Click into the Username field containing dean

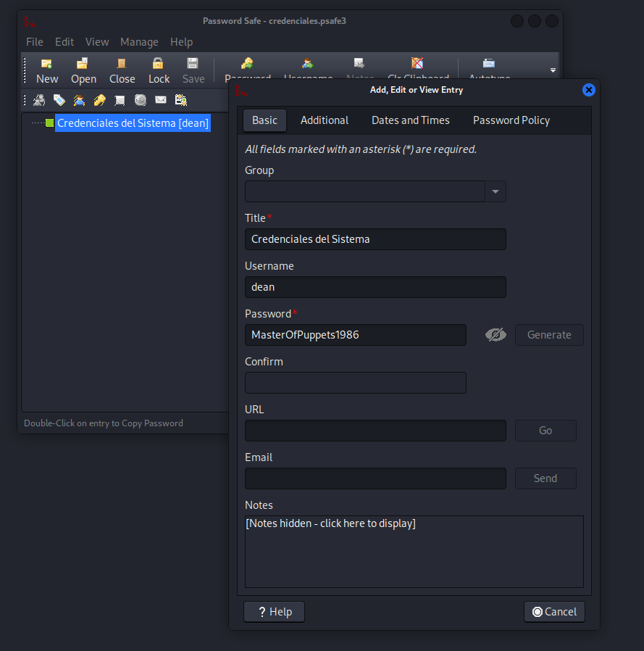point(375,287)
